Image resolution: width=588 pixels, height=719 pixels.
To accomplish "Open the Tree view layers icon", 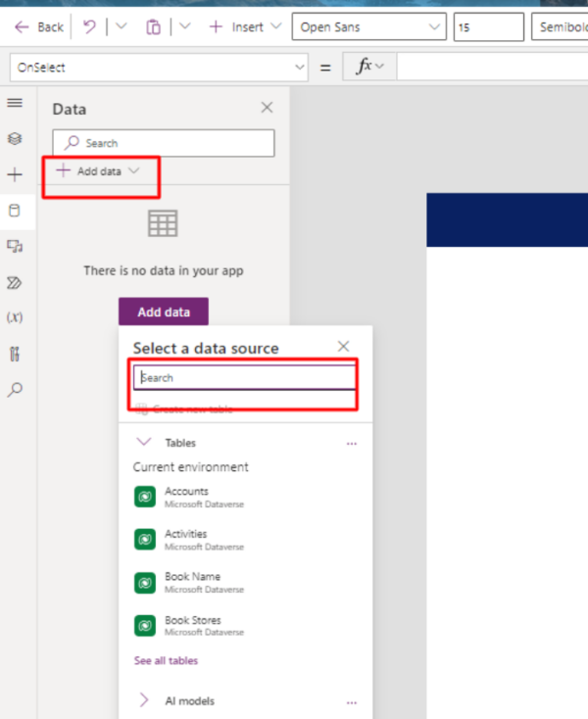I will [x=15, y=139].
